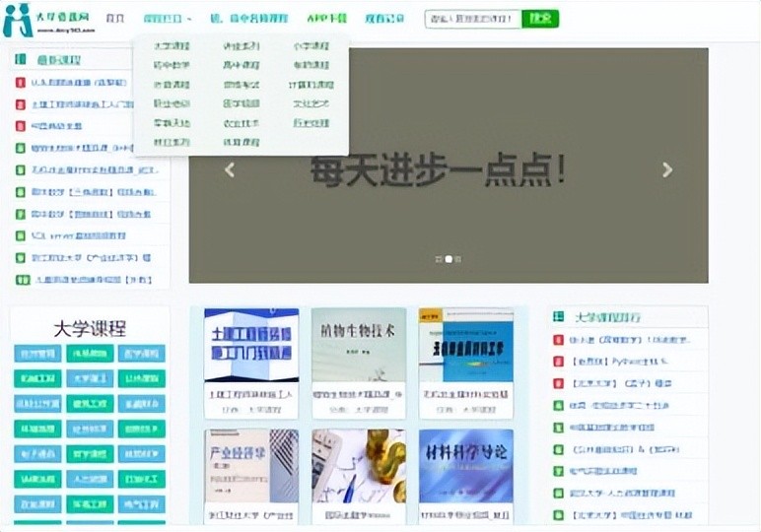
Task: Select the middle carousel indicator dot
Action: coord(449,259)
